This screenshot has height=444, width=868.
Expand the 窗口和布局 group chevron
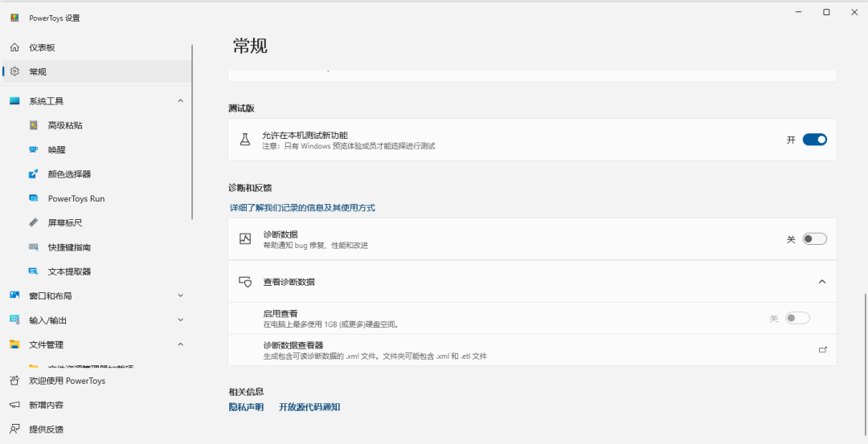[181, 295]
